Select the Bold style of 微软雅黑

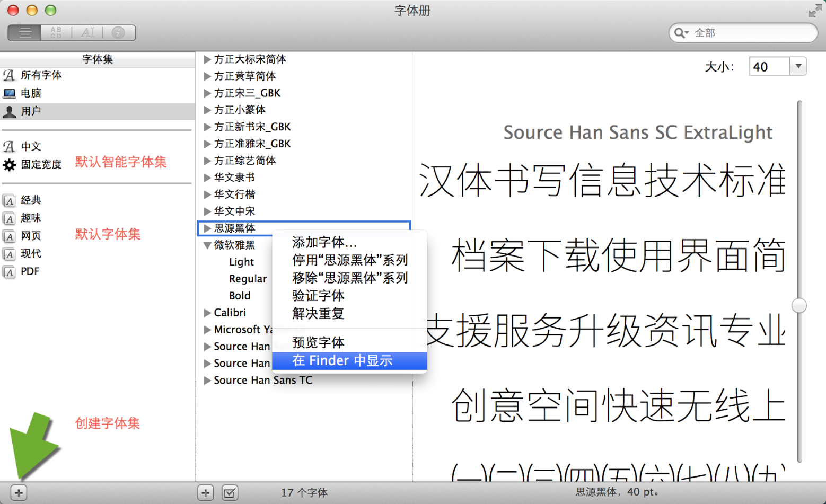tap(240, 296)
